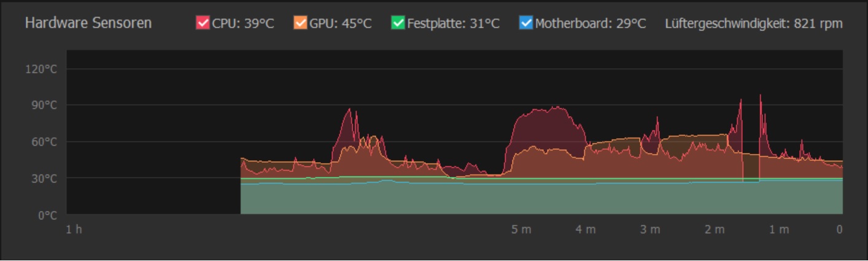This screenshot has width=868, height=261.
Task: Disable the Festplatte temperature checkbox
Action: pyautogui.click(x=398, y=24)
